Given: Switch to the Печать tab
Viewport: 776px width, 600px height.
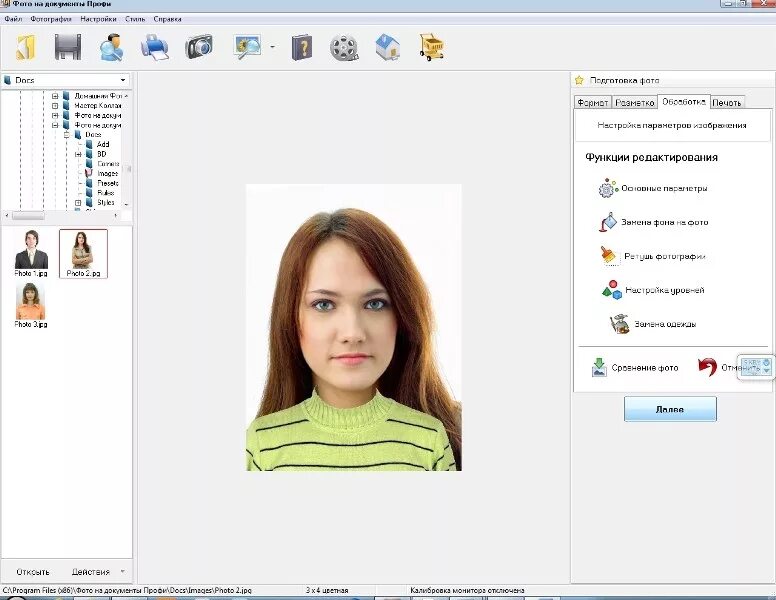Looking at the screenshot, I should [727, 102].
